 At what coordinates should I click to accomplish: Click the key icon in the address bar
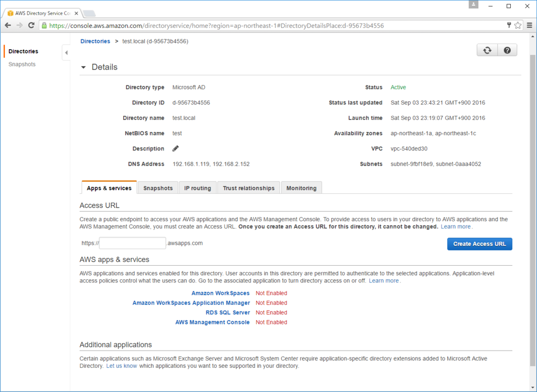(509, 25)
